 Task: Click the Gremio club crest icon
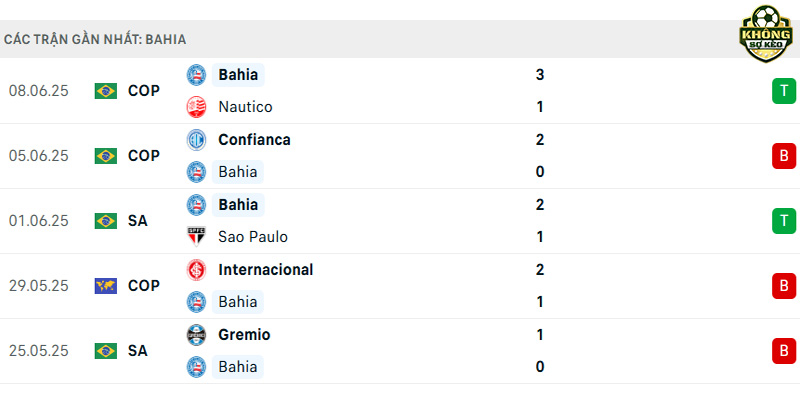(x=196, y=335)
